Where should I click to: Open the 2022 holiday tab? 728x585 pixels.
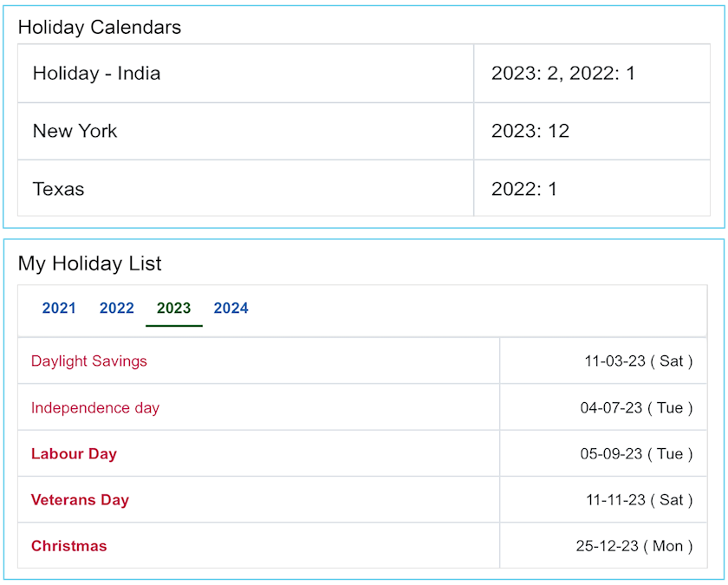click(117, 309)
